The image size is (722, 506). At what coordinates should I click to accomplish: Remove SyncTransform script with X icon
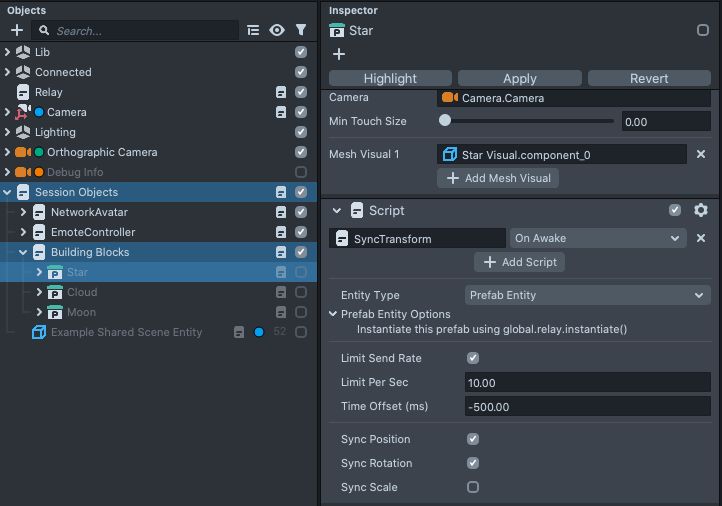coord(701,238)
